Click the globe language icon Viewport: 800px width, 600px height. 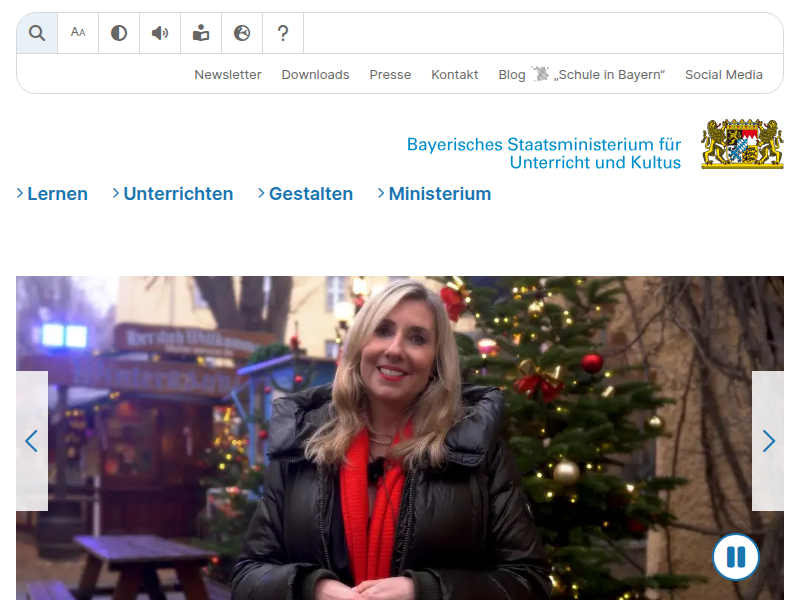pos(242,33)
